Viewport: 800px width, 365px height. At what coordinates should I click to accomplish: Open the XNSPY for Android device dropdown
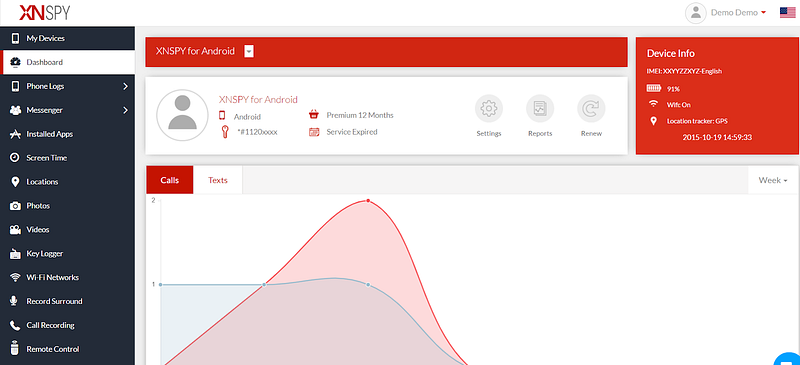point(249,51)
